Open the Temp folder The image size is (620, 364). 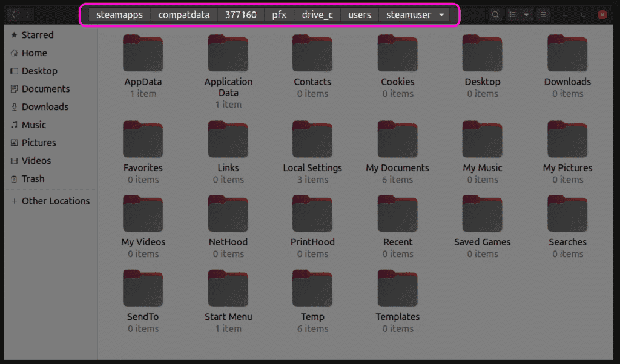coord(312,288)
